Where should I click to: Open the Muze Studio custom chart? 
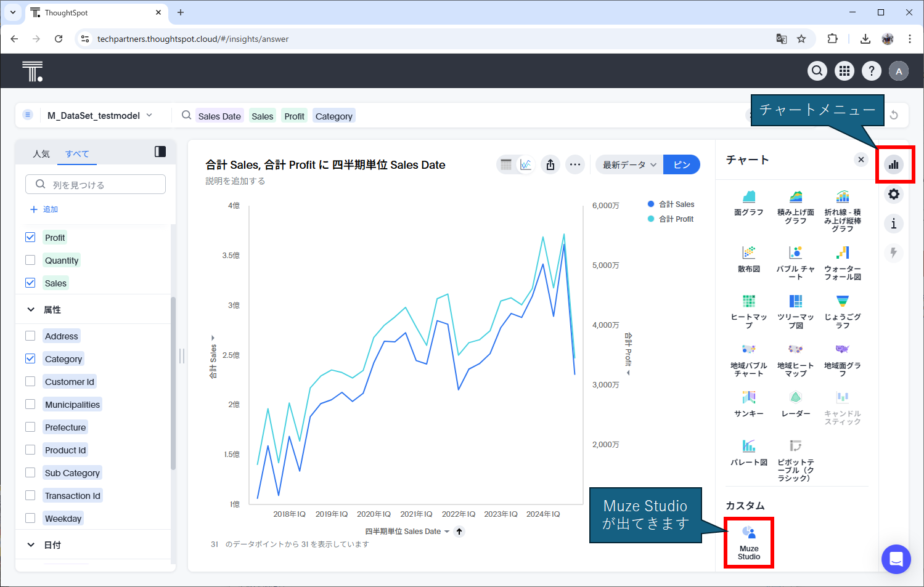click(x=749, y=543)
